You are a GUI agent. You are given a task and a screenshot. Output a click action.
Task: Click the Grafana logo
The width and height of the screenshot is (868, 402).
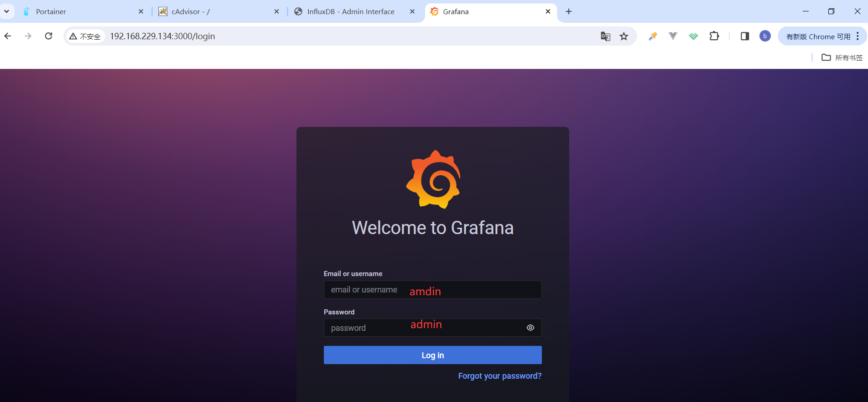coord(433,179)
